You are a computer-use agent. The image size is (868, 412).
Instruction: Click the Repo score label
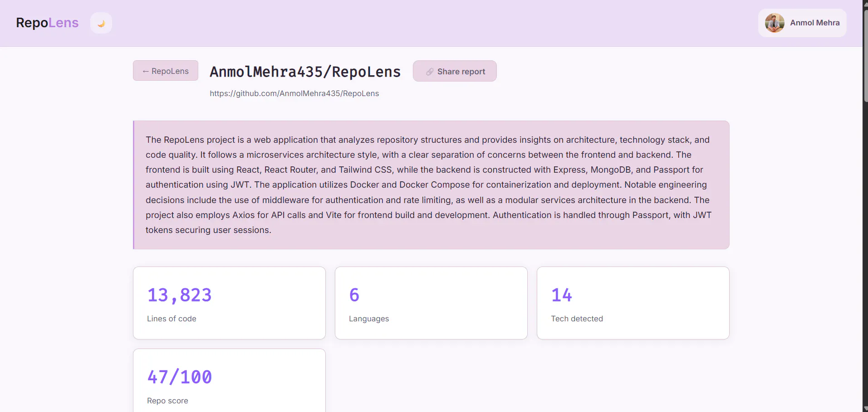[x=167, y=401]
